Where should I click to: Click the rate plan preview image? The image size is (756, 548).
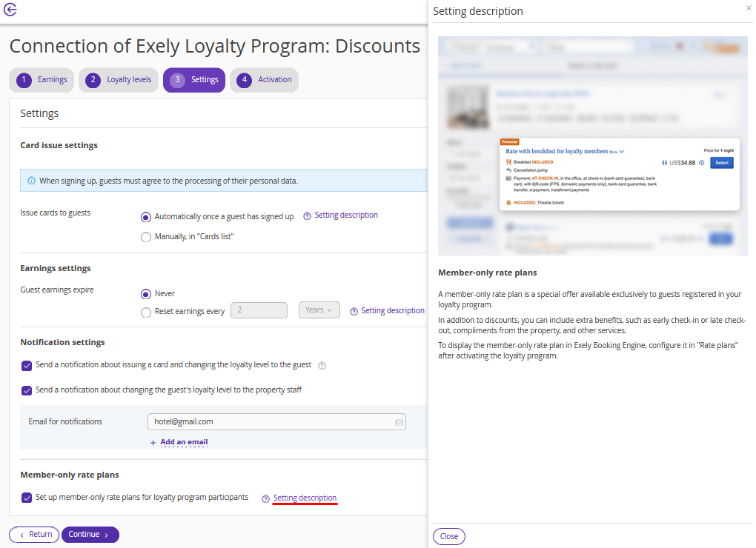[x=592, y=145]
